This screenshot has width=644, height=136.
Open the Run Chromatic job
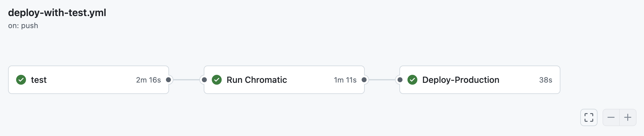pos(257,80)
